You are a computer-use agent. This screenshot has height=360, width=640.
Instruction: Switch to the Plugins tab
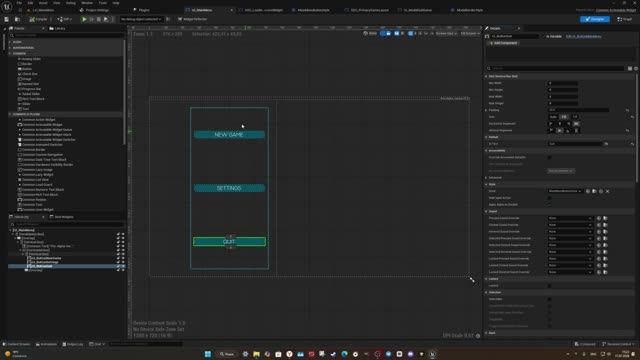(144, 10)
